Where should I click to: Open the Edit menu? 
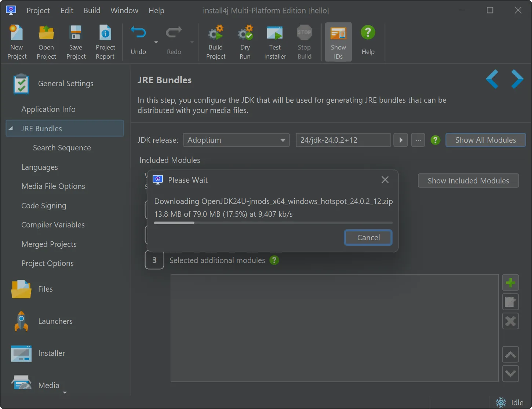[67, 11]
